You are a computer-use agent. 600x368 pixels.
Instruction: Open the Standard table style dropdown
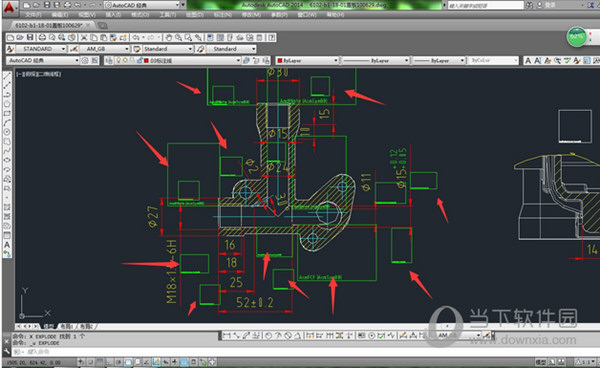168,49
